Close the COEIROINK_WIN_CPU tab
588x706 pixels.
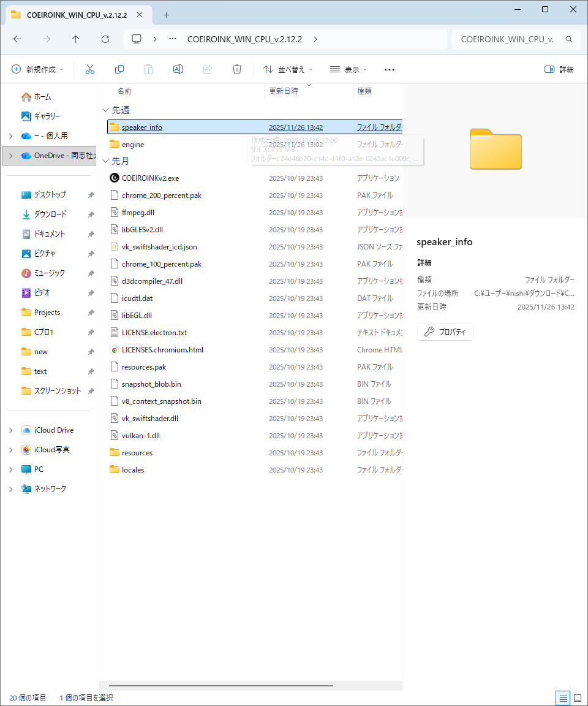[x=140, y=15]
